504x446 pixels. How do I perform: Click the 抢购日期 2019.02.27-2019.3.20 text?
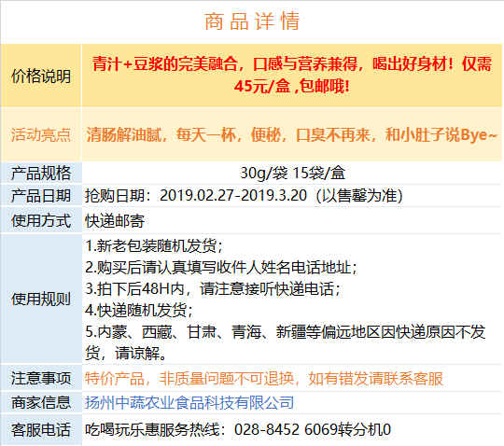tap(244, 195)
